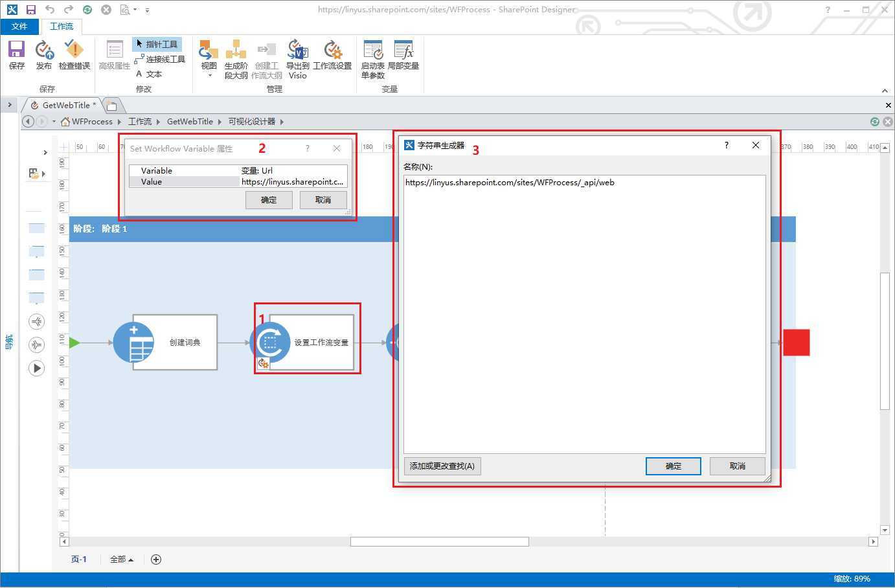Cancel 取消 in 字符串生成器 dialog
This screenshot has width=895, height=588.
(738, 466)
